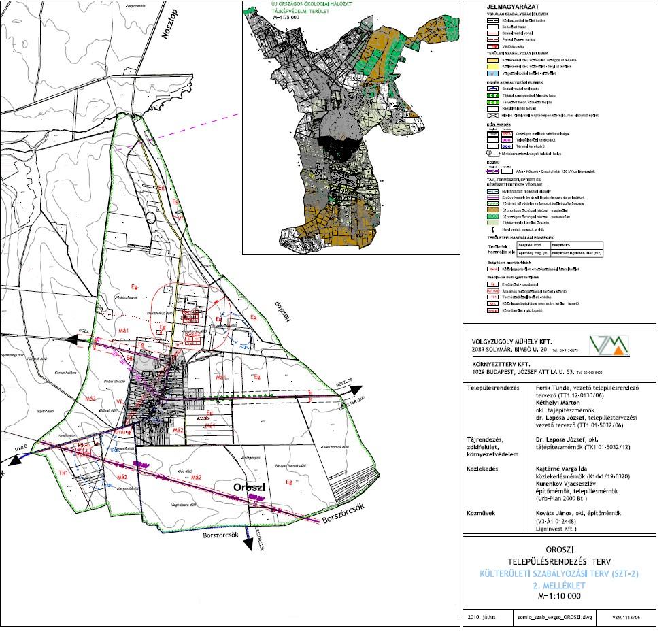Click the JELMAGYARÁZAT legend heading
This screenshot has height=632, width=672.
(x=513, y=7)
